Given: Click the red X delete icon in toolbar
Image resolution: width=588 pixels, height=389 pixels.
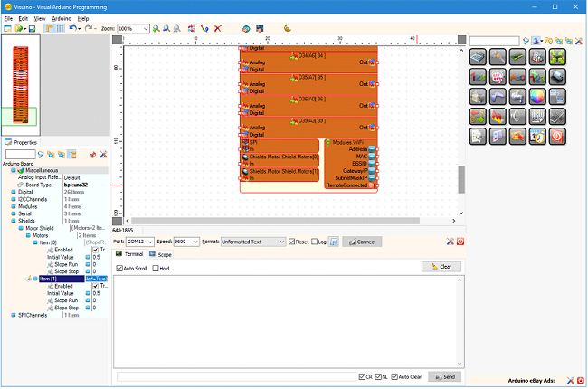Looking at the screenshot, I should [x=217, y=29].
